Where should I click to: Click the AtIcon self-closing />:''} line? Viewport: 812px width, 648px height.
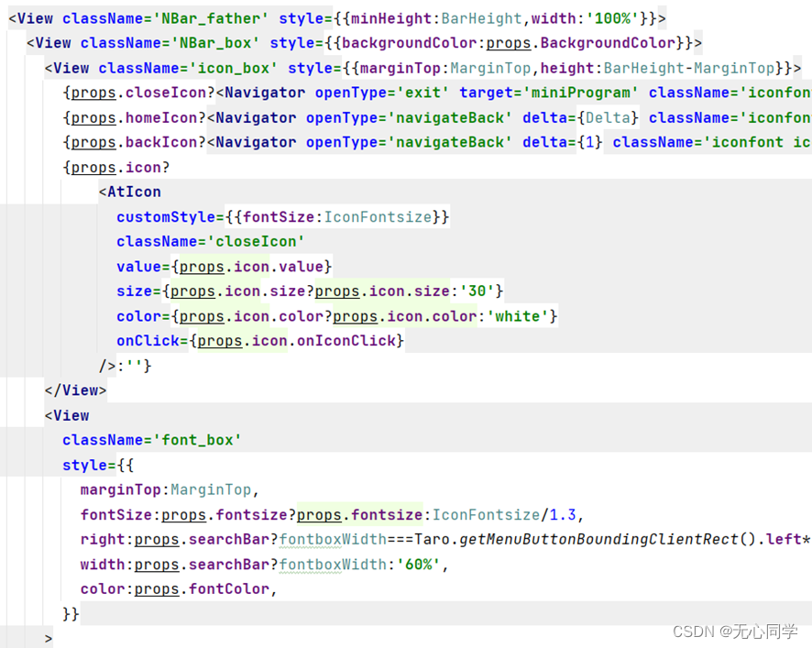click(125, 367)
